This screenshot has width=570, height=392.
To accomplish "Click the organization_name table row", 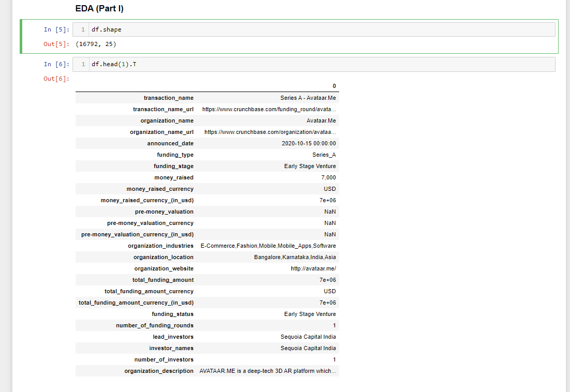I will 207,120.
